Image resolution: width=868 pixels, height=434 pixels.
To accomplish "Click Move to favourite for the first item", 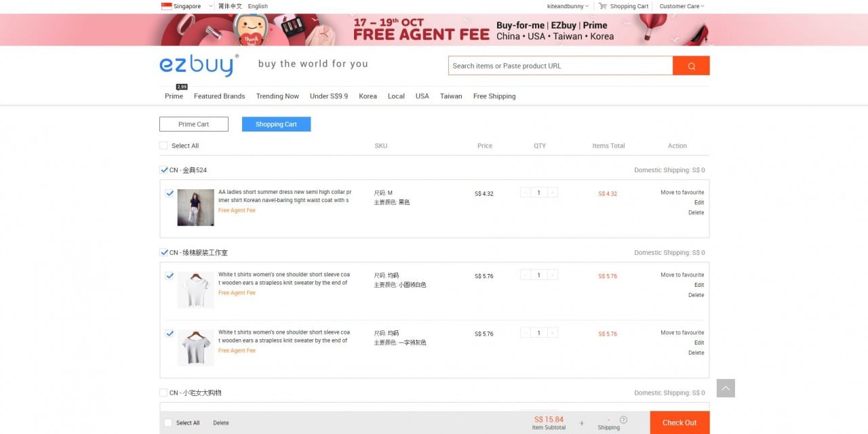I will tap(682, 193).
